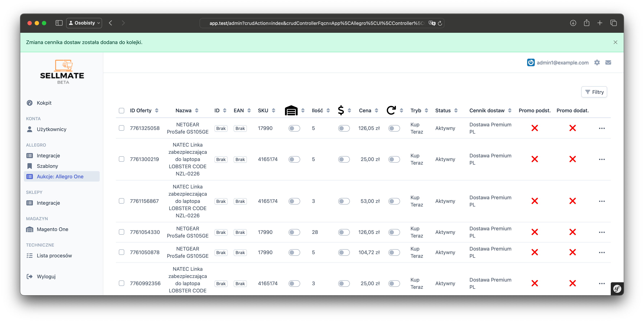Click the translate icon in address bar
Image resolution: width=644 pixels, height=322 pixels.
coord(432,23)
